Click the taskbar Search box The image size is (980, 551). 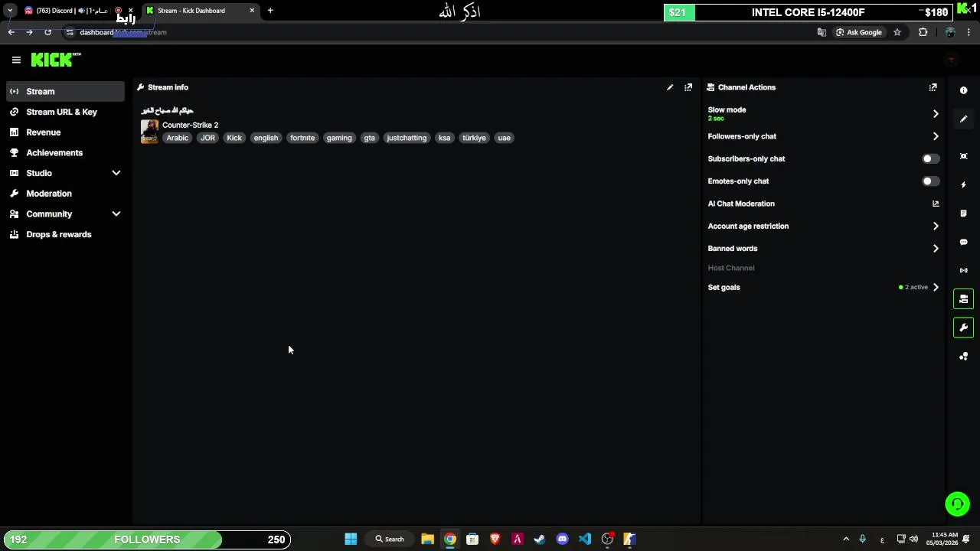click(x=390, y=539)
